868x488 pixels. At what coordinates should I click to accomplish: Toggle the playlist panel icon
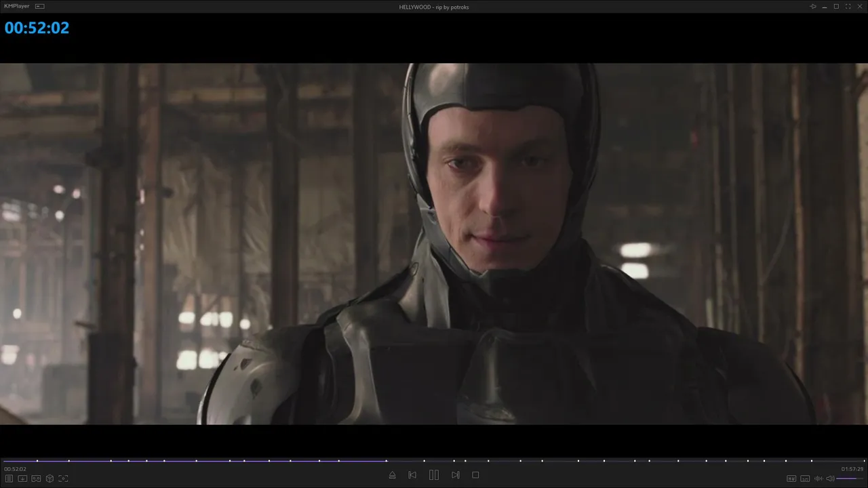pos(9,479)
